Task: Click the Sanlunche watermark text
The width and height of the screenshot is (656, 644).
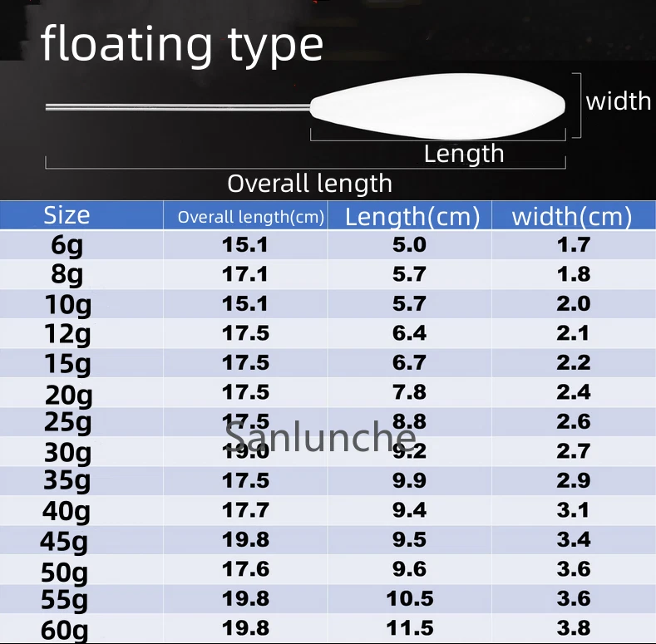Action: (x=320, y=435)
